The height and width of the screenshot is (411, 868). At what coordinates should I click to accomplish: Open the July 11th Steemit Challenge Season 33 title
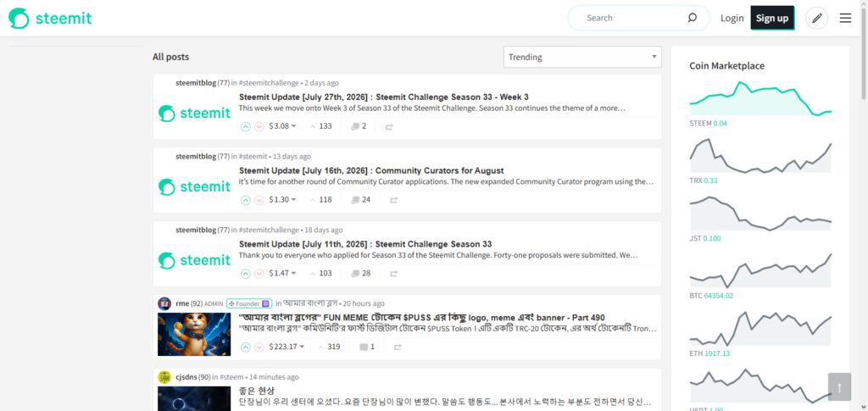tap(365, 244)
